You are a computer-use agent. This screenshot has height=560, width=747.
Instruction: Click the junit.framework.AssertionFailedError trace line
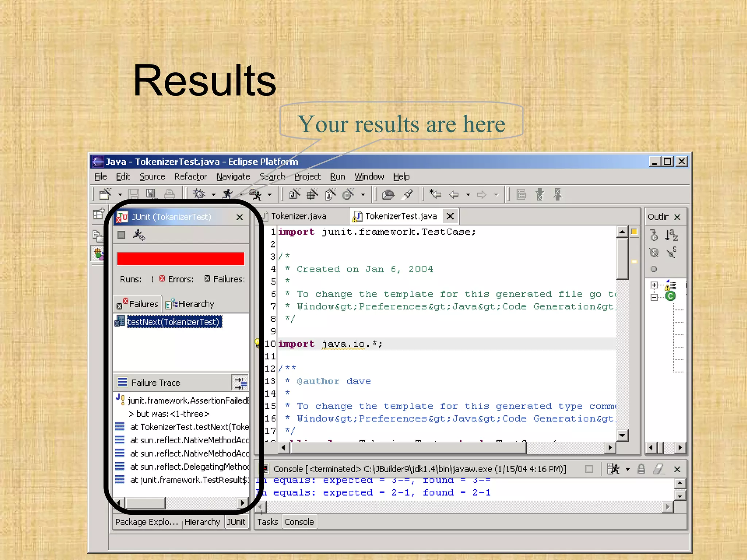point(182,401)
